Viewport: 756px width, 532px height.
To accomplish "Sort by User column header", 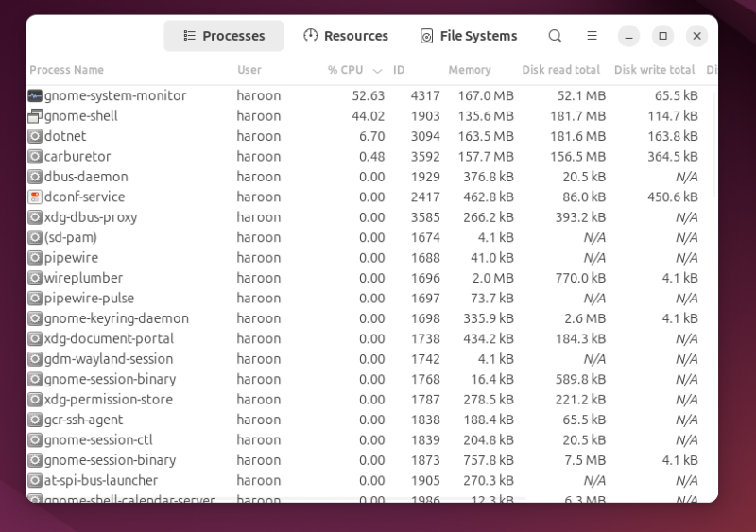I will coord(249,70).
